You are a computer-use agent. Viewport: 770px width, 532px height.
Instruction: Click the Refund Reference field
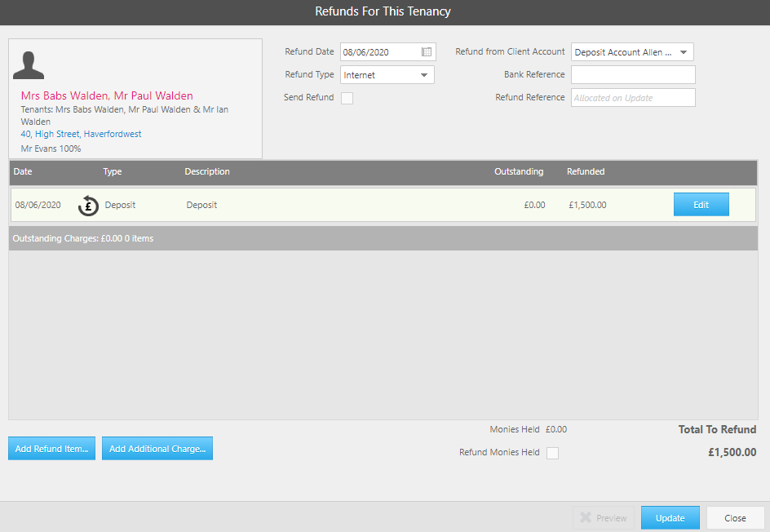point(633,98)
